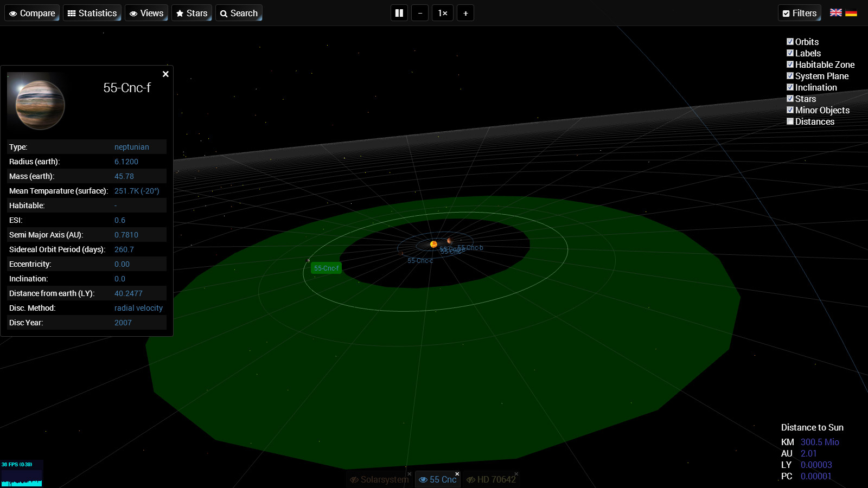Increase the simulation speed
Screen dimensions: 868x488
coord(465,13)
